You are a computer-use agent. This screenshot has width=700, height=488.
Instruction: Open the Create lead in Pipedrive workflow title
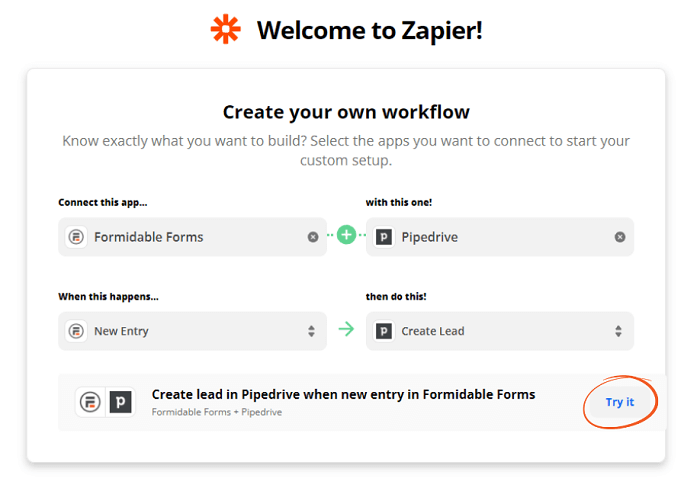[x=343, y=394]
